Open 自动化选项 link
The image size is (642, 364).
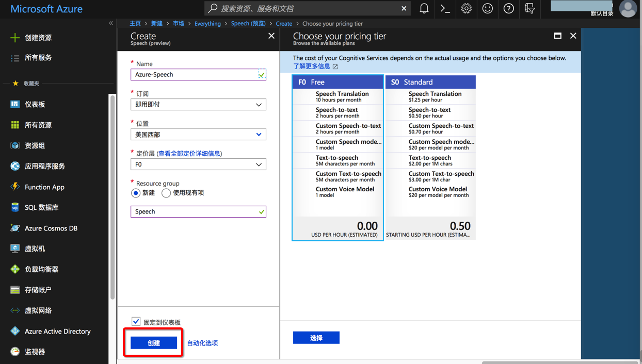click(202, 343)
